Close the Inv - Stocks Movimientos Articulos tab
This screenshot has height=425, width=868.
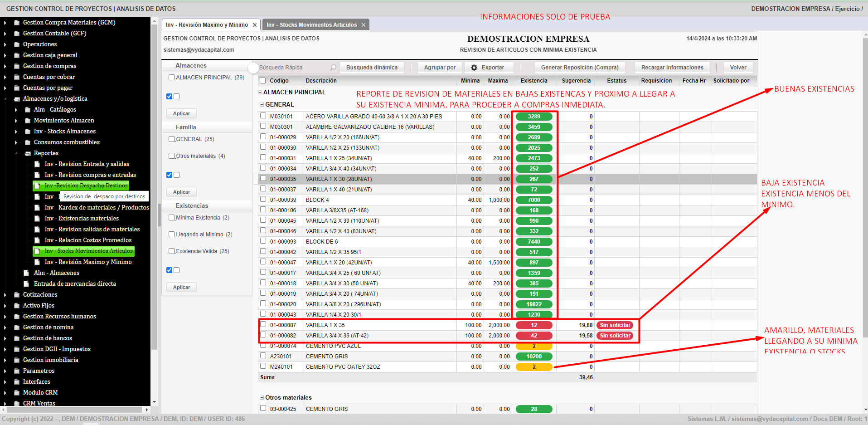(x=364, y=25)
